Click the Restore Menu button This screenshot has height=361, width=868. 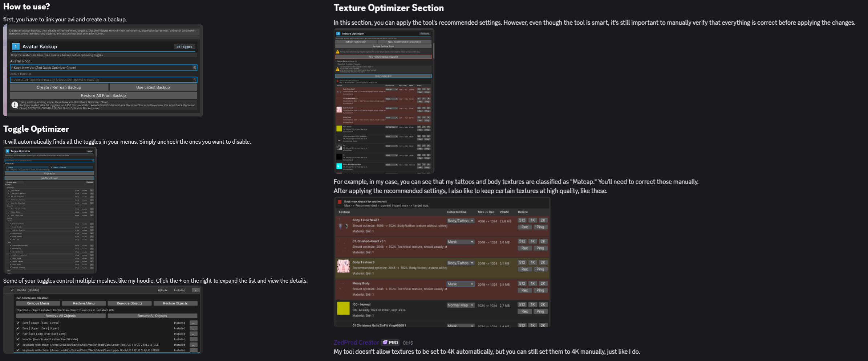click(x=84, y=303)
